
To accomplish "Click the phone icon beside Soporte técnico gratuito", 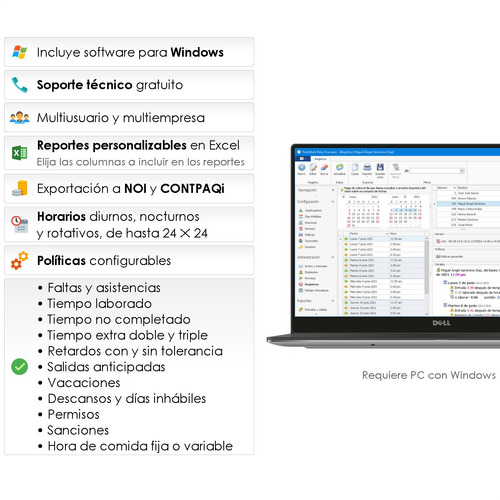I will coord(19,85).
